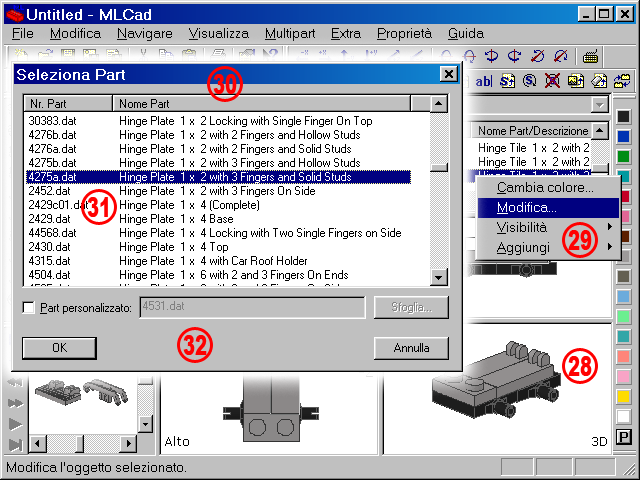Open the Visualizza menu
The image size is (640, 480).
click(x=219, y=33)
